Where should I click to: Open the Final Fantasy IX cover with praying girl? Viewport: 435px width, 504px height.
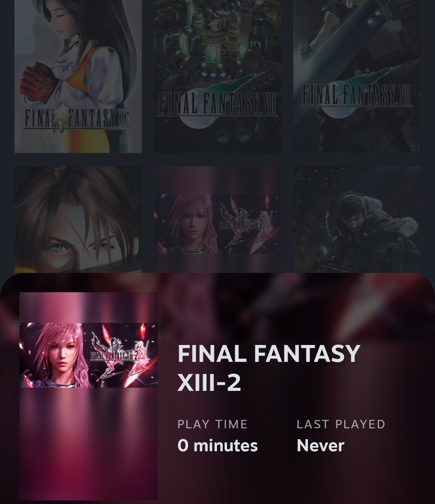coord(78,76)
